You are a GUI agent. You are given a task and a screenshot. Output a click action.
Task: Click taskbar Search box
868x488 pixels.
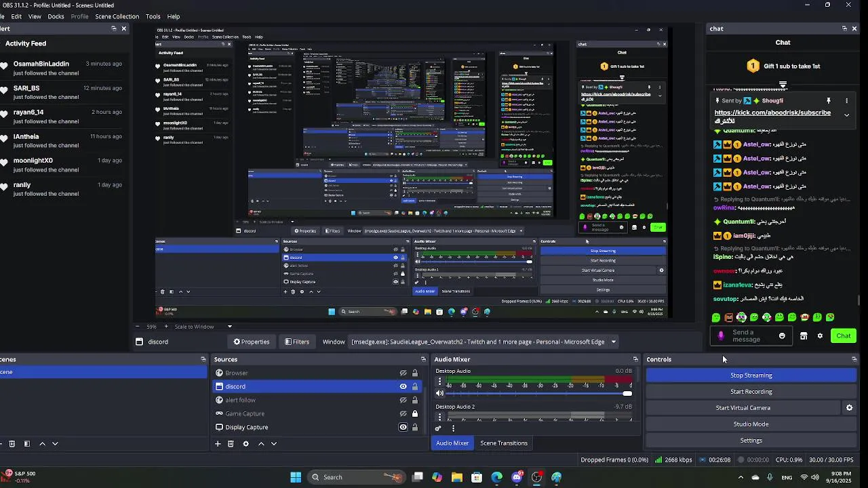(357, 477)
